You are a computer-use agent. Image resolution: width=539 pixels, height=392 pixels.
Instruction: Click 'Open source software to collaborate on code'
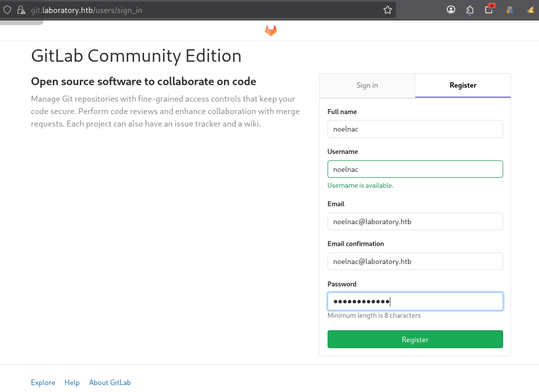(x=143, y=81)
